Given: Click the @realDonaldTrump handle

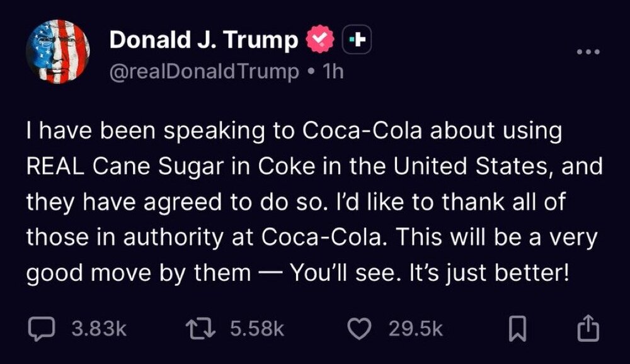Looking at the screenshot, I should pos(204,72).
